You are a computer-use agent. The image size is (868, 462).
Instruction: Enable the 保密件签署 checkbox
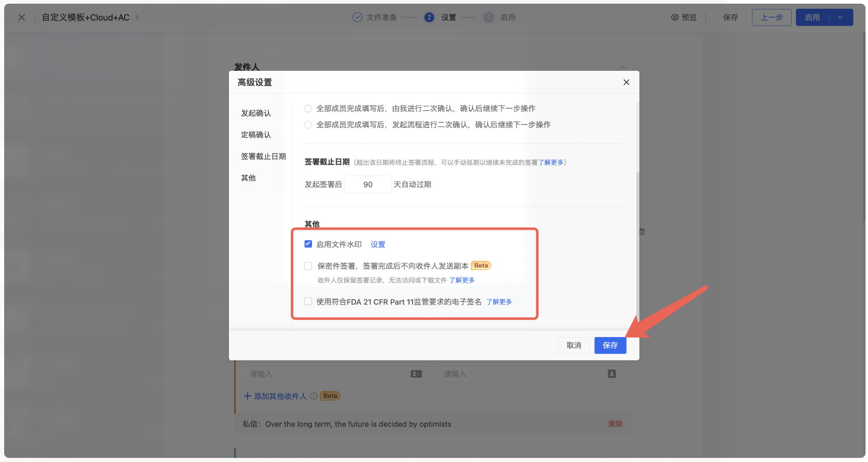pos(308,266)
